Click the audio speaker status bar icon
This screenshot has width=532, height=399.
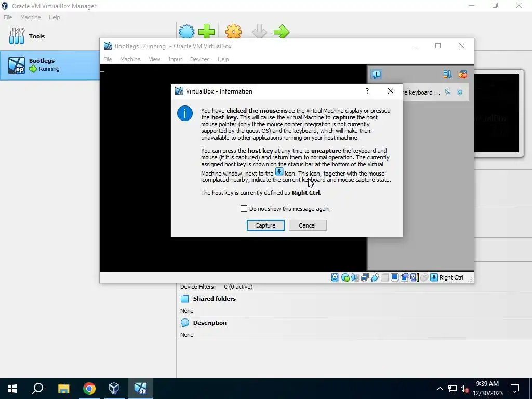355,277
